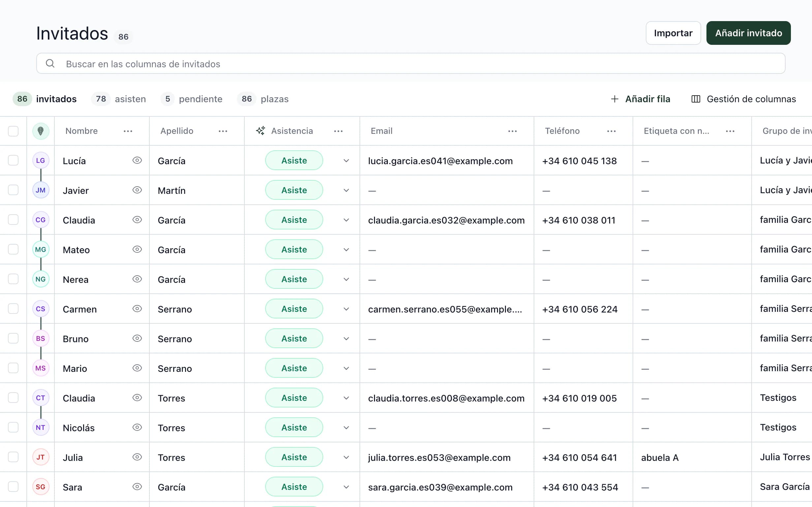Screen dimensions: 812x507
Task: Click the Añadir invitado button
Action: (748, 33)
